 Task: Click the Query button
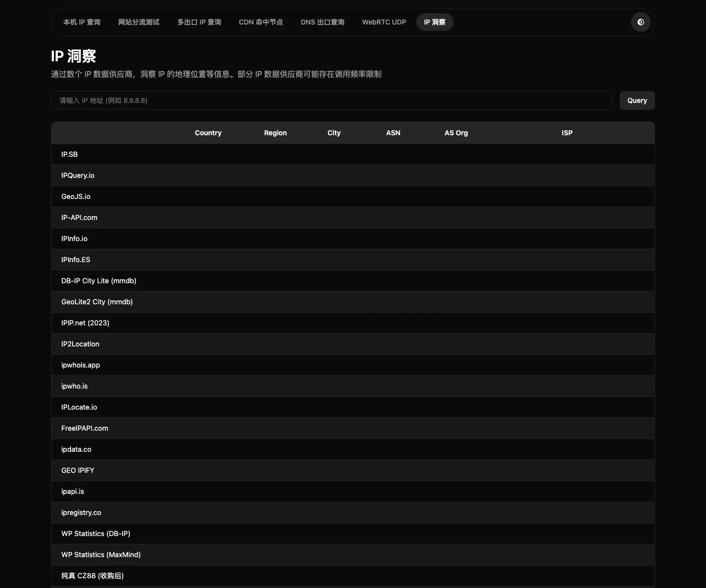coord(637,100)
